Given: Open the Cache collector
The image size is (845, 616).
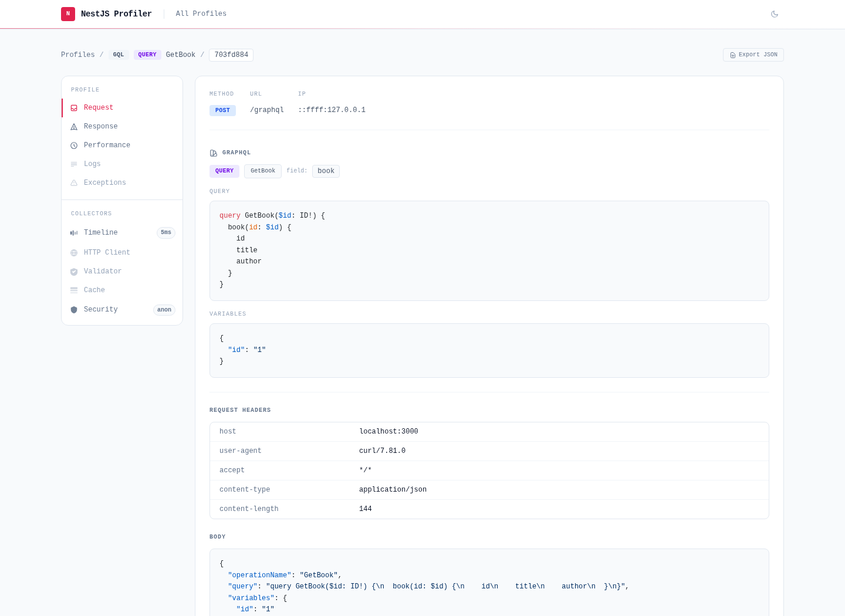Looking at the screenshot, I should (x=122, y=290).
